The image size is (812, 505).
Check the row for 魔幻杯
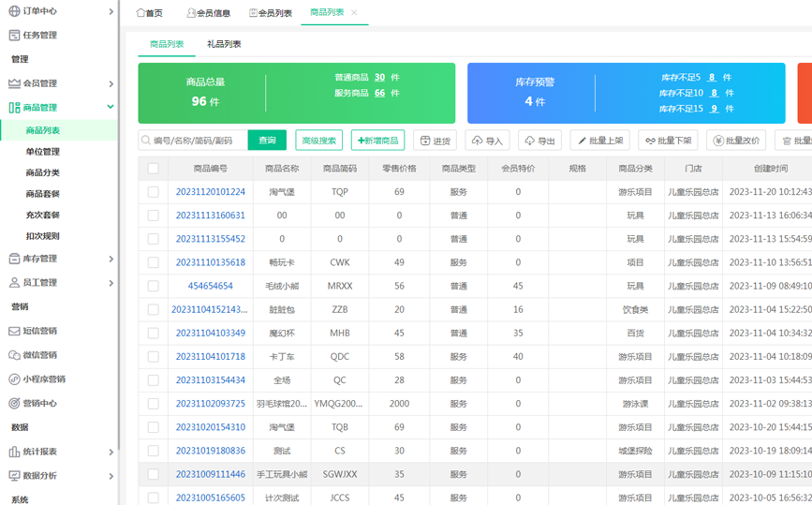(154, 333)
